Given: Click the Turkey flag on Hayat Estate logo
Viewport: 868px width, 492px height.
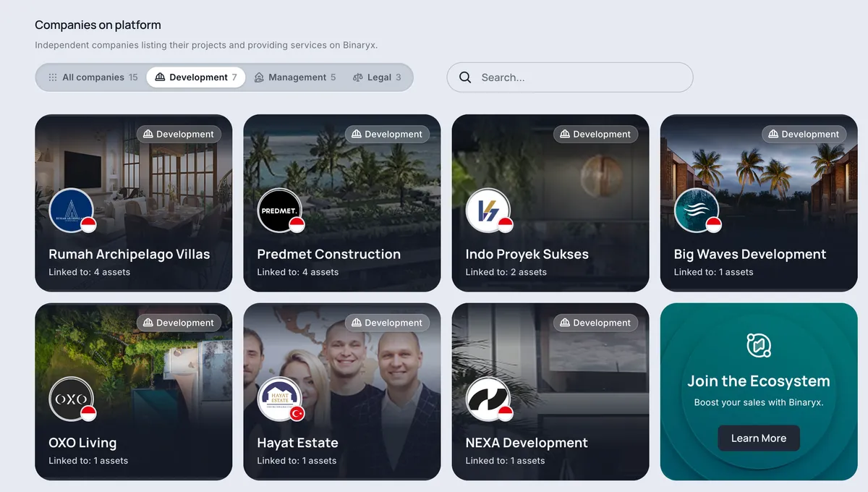Looking at the screenshot, I should [x=297, y=414].
